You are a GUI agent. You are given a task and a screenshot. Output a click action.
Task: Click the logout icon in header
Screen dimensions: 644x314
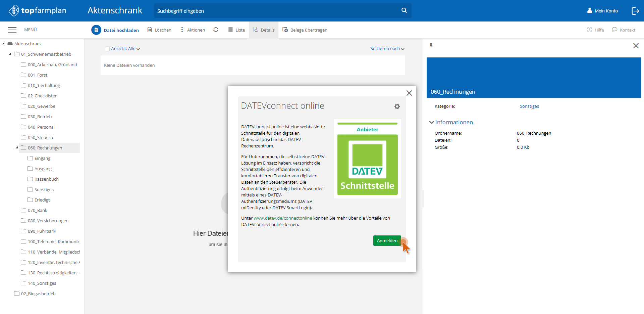point(635,11)
